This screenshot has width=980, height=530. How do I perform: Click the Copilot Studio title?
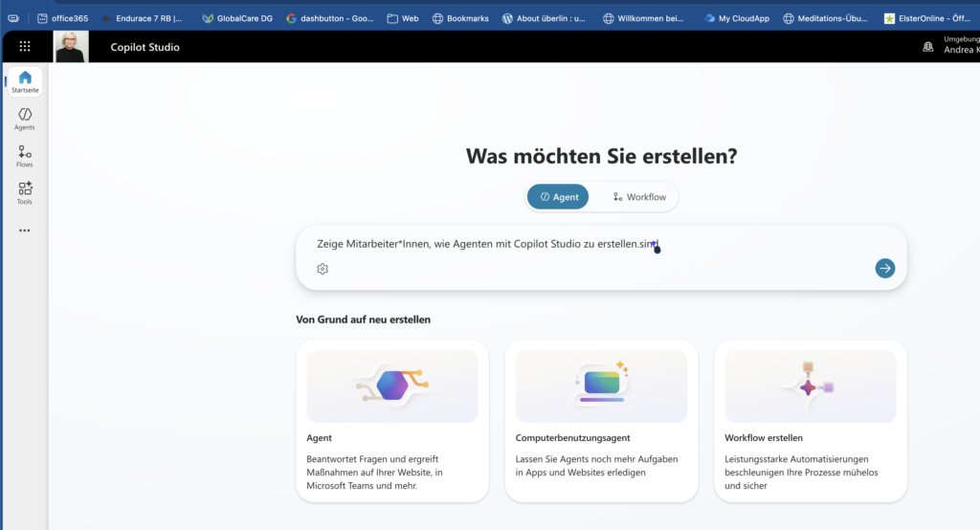pyautogui.click(x=145, y=47)
